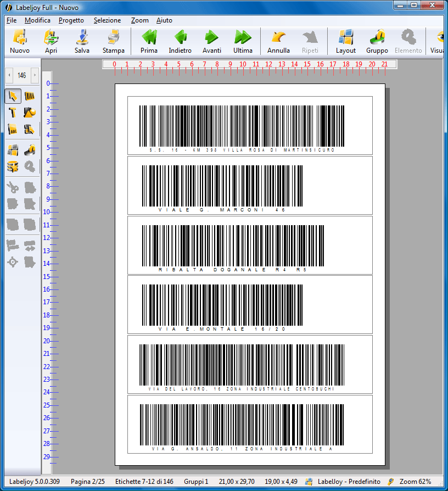Select the VIALE G. MARCONI 46 barcode
Image resolution: width=448 pixels, height=491 pixels.
(x=222, y=188)
